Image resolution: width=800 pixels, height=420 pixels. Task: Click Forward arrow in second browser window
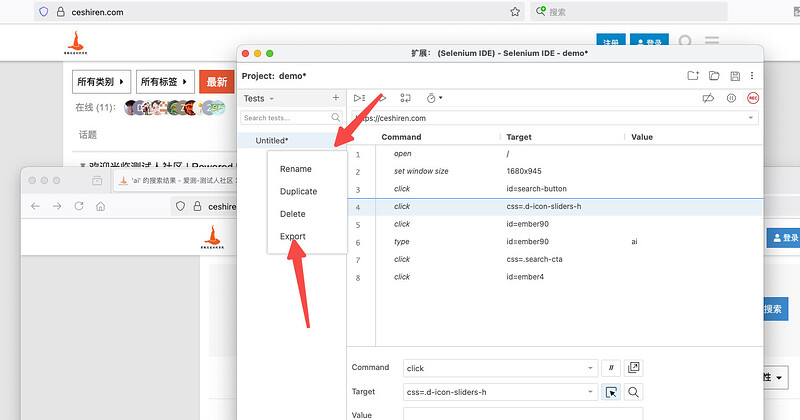[x=57, y=206]
